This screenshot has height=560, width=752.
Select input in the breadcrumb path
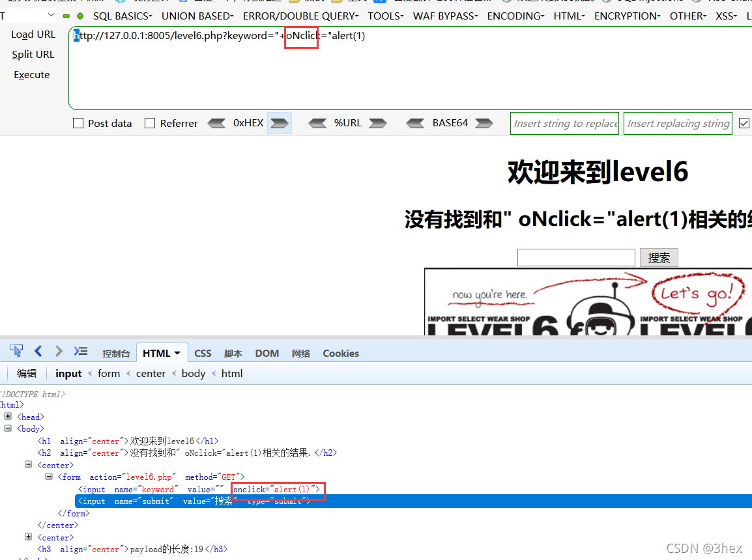coord(68,374)
